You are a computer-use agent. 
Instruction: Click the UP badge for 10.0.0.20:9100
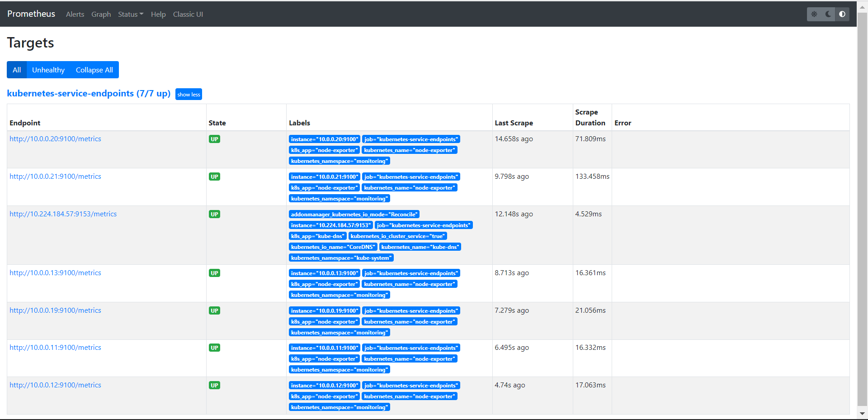click(214, 139)
